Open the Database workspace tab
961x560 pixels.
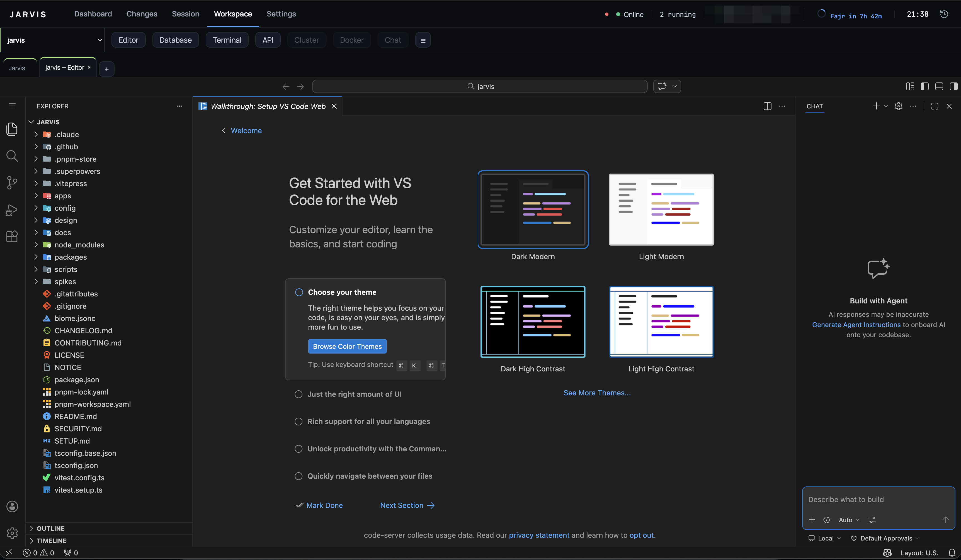click(x=175, y=40)
